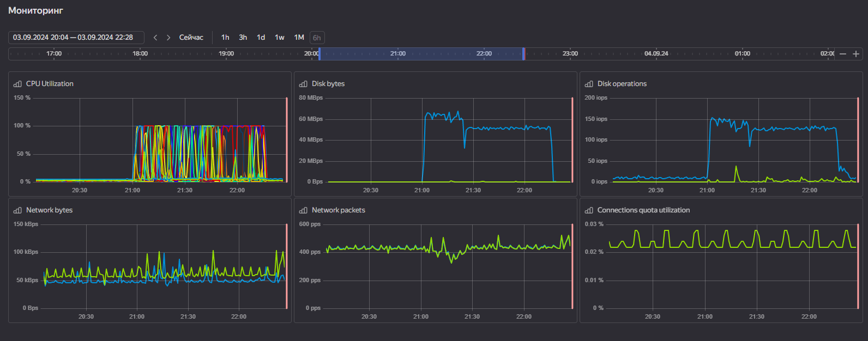Click the selected range on timeline slider
This screenshot has height=341, width=868.
pos(421,54)
